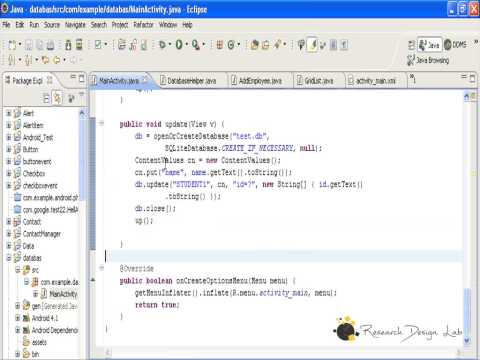The width and height of the screenshot is (480, 360).
Task: Switch to the DDMS perspective button
Action: pos(455,45)
